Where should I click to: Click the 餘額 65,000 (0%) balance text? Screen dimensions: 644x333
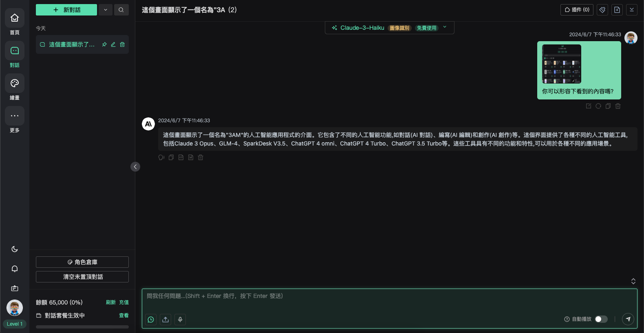point(59,302)
